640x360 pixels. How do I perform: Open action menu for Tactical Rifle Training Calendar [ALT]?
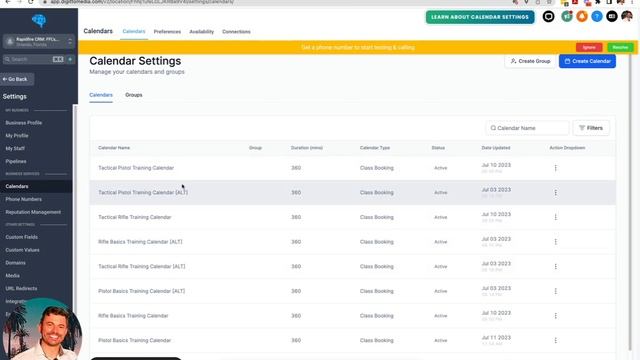pyautogui.click(x=556, y=266)
